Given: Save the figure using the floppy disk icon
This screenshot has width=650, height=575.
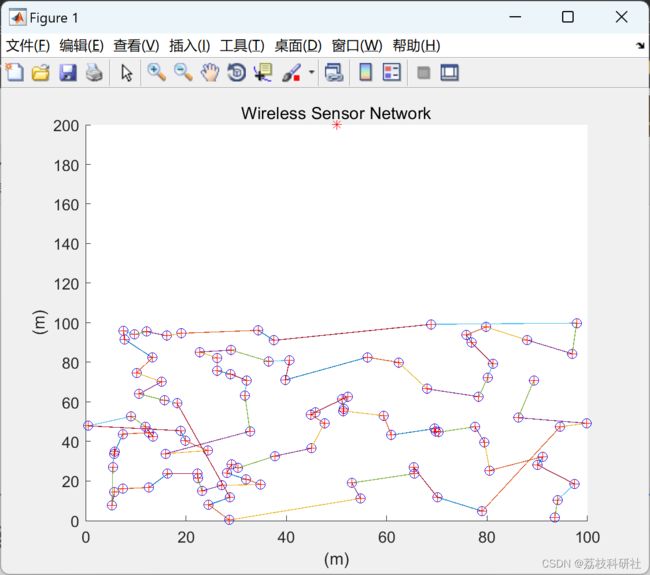Looking at the screenshot, I should [x=68, y=73].
